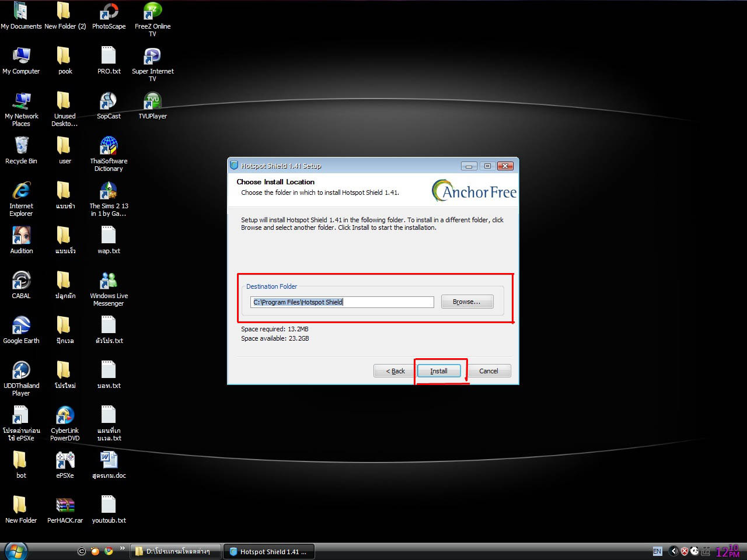Open the FreeZ Online TV shortcut
This screenshot has height=560, width=747.
click(x=152, y=19)
